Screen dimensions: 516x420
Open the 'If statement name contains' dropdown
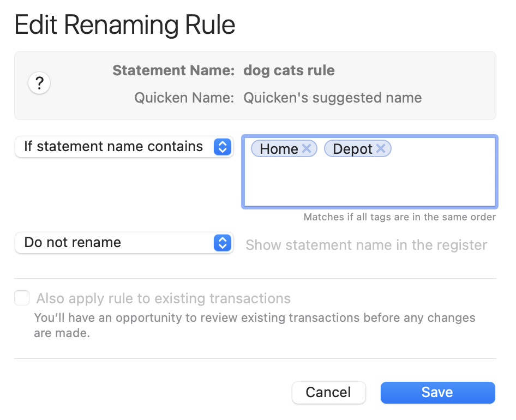124,147
